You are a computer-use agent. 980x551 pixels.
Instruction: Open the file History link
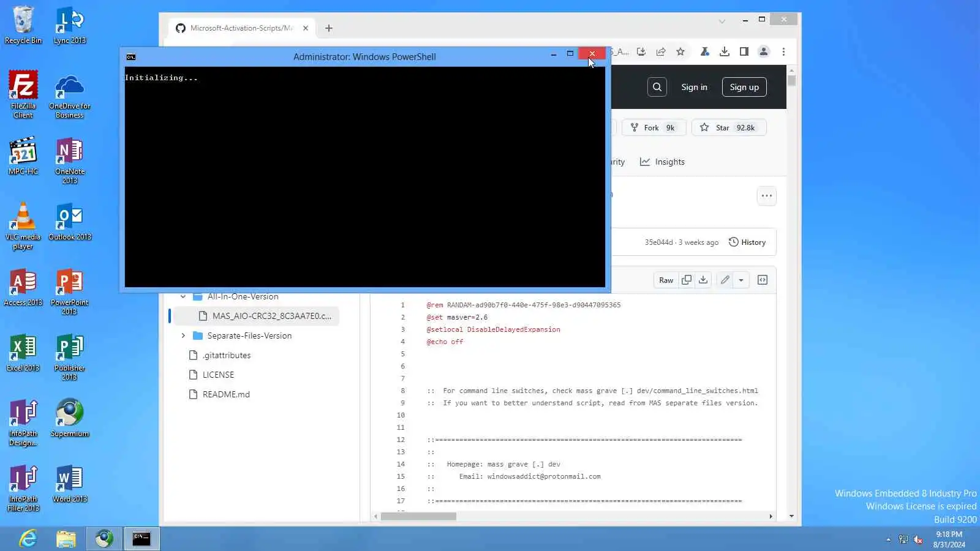(x=747, y=242)
